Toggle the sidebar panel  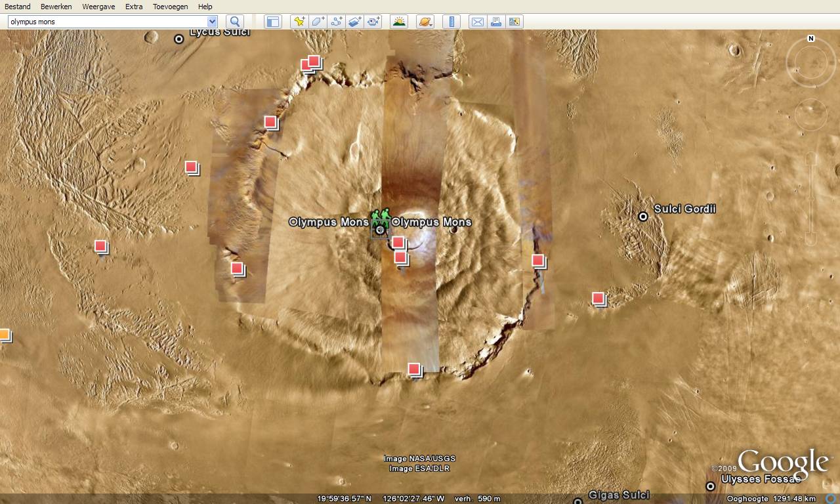272,22
